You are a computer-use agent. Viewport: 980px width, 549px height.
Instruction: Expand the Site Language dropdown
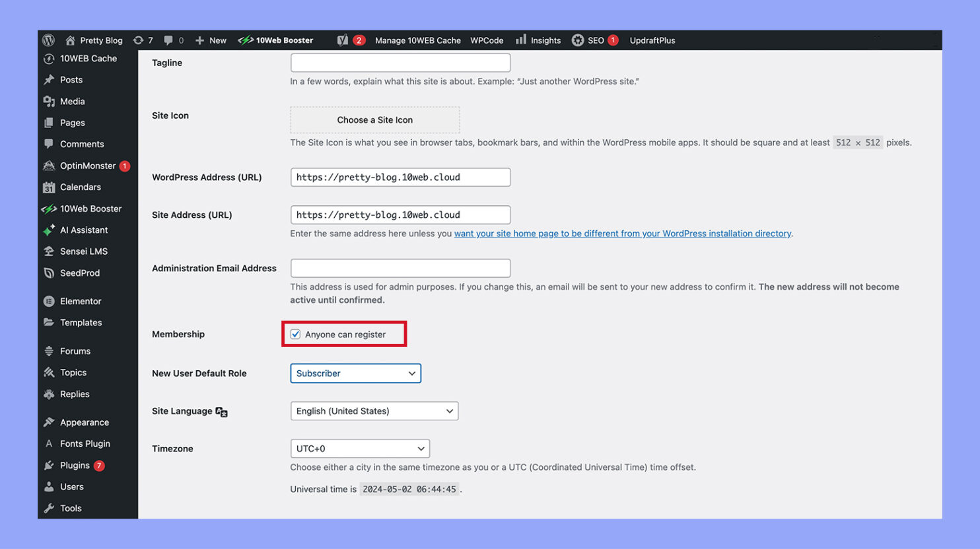click(374, 410)
